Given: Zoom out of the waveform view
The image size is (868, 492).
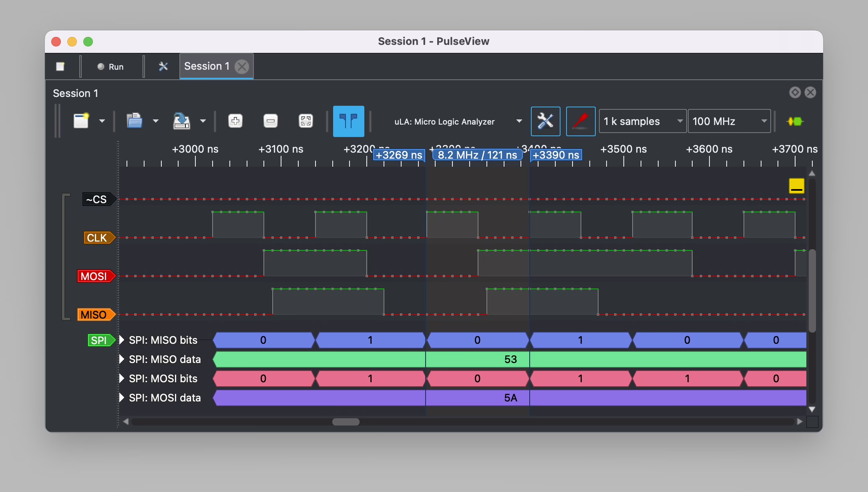Looking at the screenshot, I should pyautogui.click(x=271, y=121).
